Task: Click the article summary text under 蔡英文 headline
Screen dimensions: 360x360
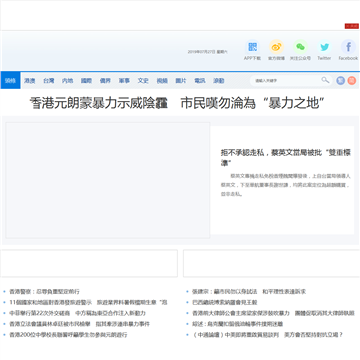Action: coord(286,185)
